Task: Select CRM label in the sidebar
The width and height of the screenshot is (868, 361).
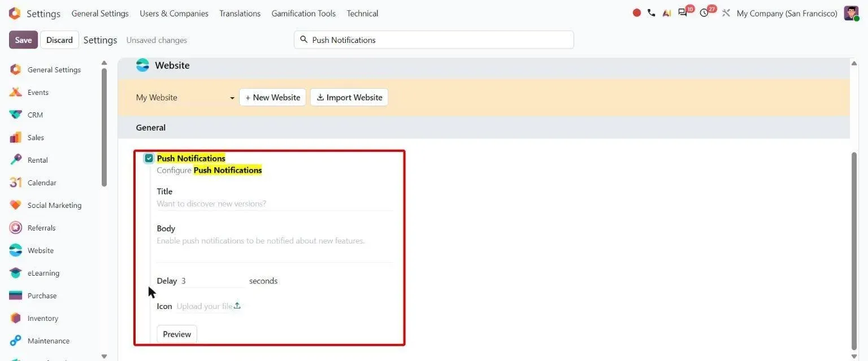Action: coord(35,115)
